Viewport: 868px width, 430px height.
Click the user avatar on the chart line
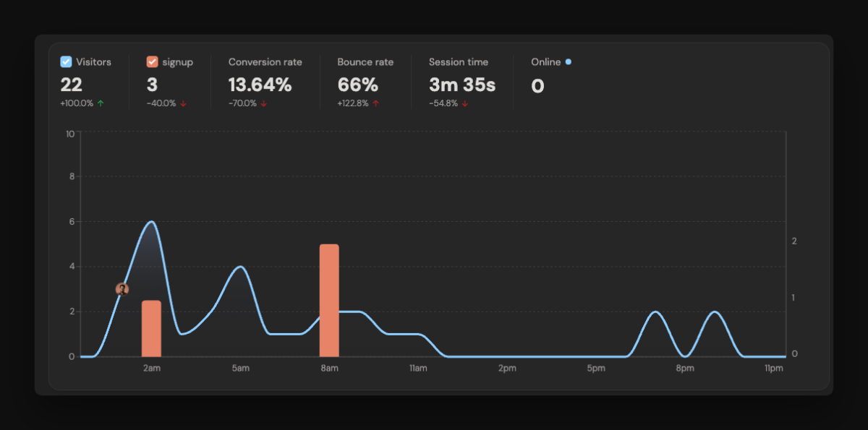pos(122,289)
